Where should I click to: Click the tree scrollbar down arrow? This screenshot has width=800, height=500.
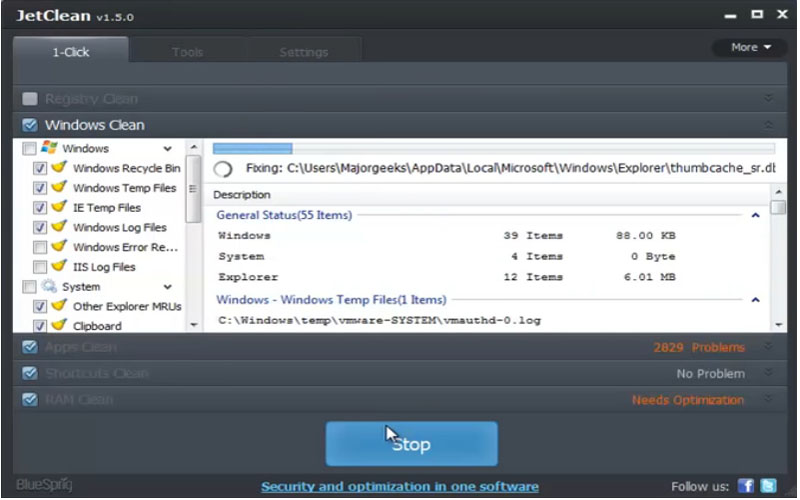click(x=193, y=325)
